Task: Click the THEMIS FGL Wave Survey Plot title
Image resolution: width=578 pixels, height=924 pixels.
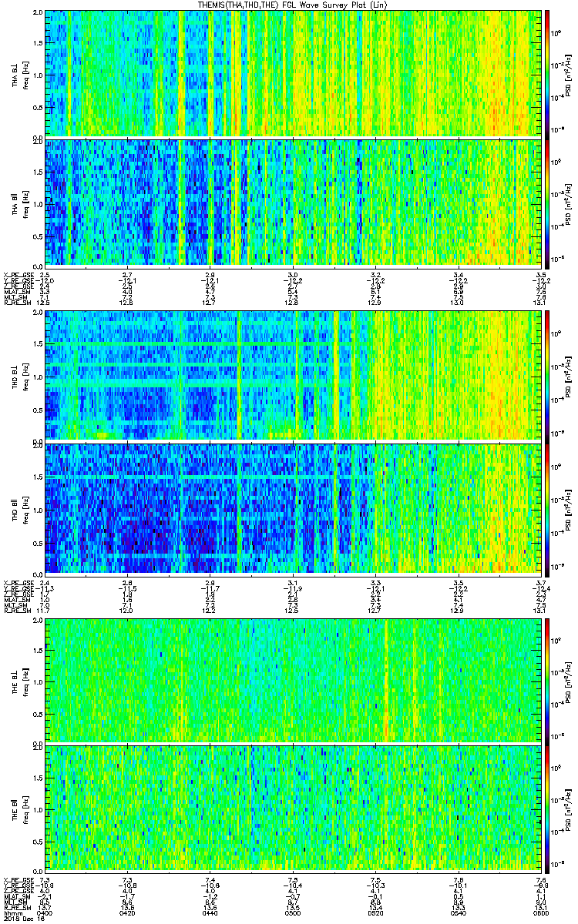Action: (292, 5)
